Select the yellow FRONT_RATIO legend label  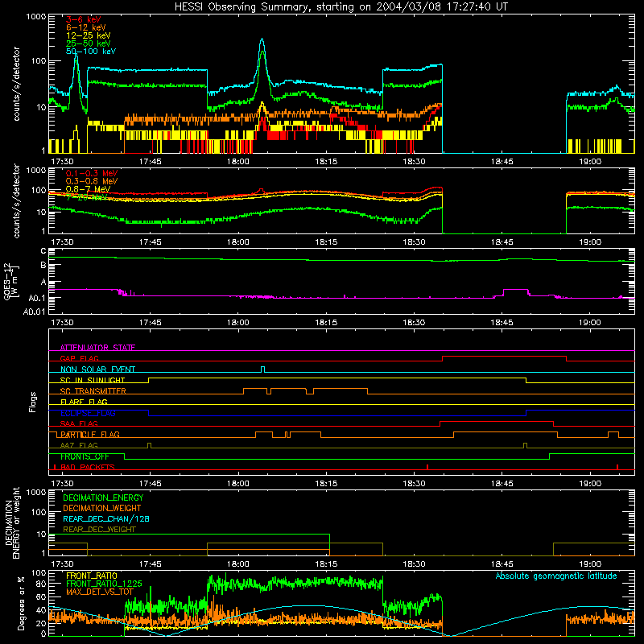click(x=92, y=576)
